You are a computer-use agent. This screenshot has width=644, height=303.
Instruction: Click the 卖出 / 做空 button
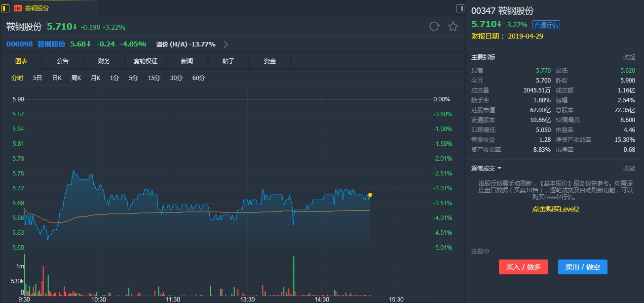583,267
